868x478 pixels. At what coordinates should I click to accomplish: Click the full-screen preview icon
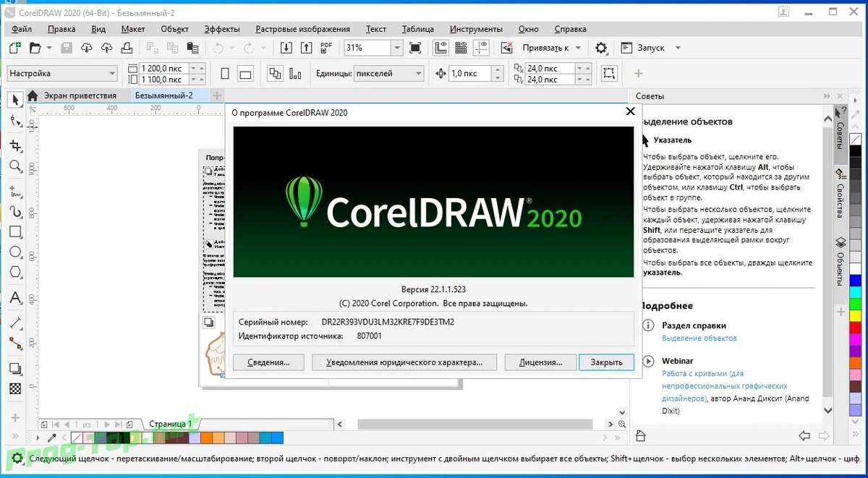415,48
